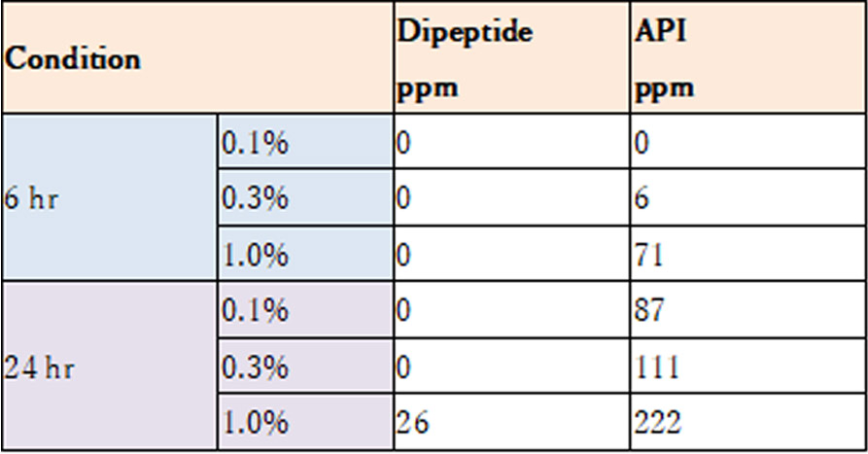Click the API value 222 cell
The height and width of the screenshot is (454, 868).
[749, 422]
